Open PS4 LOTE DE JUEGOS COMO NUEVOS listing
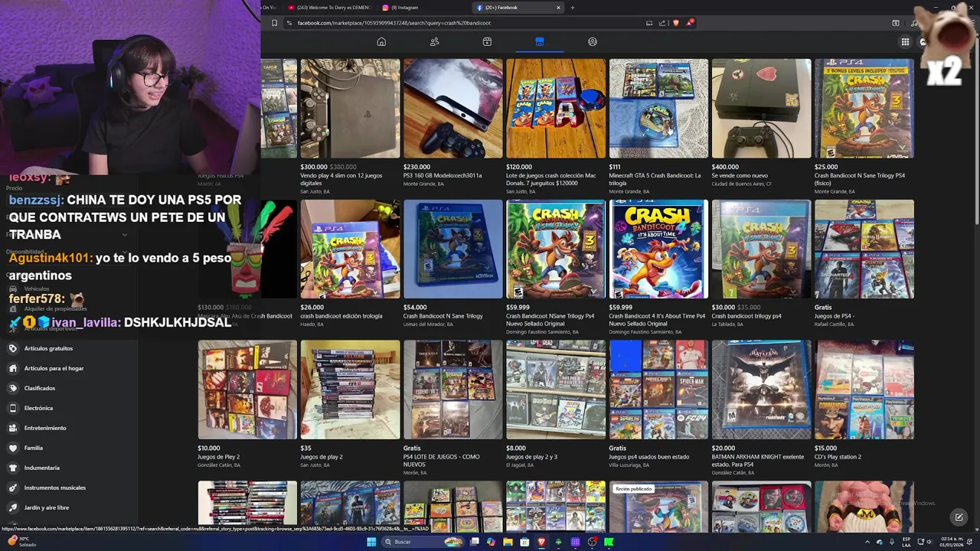Viewport: 980px width, 551px height. tap(453, 390)
